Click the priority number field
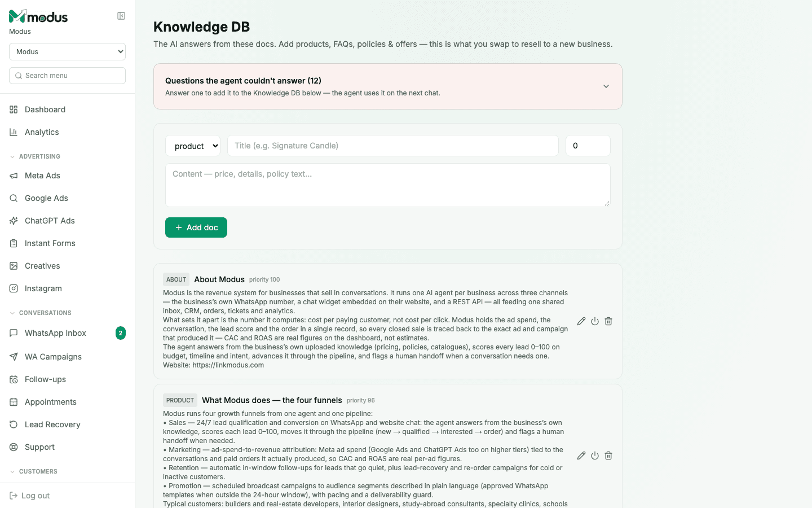812x508 pixels. point(588,146)
